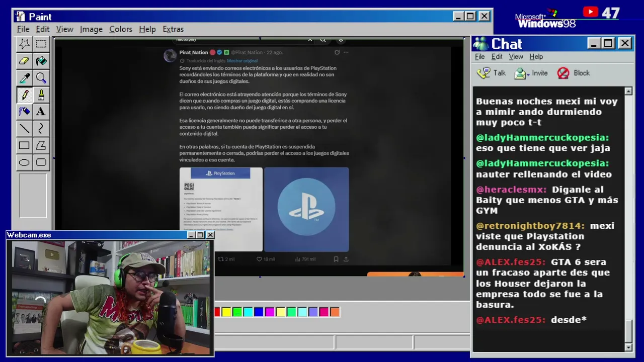
Task: Select the Free-Form Select star tool
Action: click(x=24, y=44)
